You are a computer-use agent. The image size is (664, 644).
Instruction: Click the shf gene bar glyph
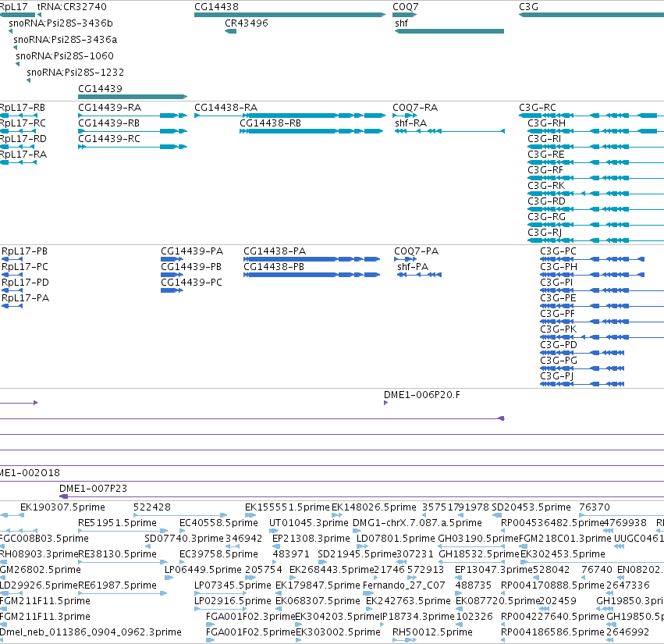click(x=449, y=31)
